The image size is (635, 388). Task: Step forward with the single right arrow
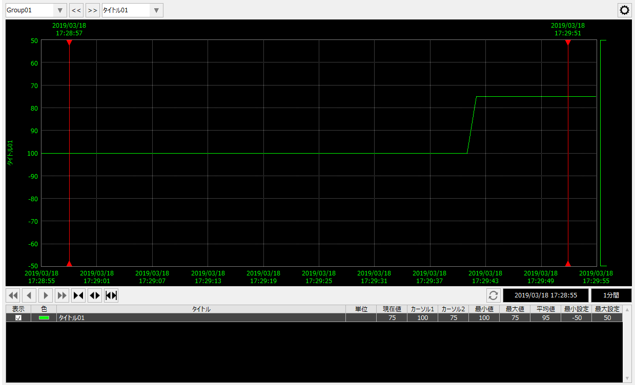pyautogui.click(x=45, y=296)
